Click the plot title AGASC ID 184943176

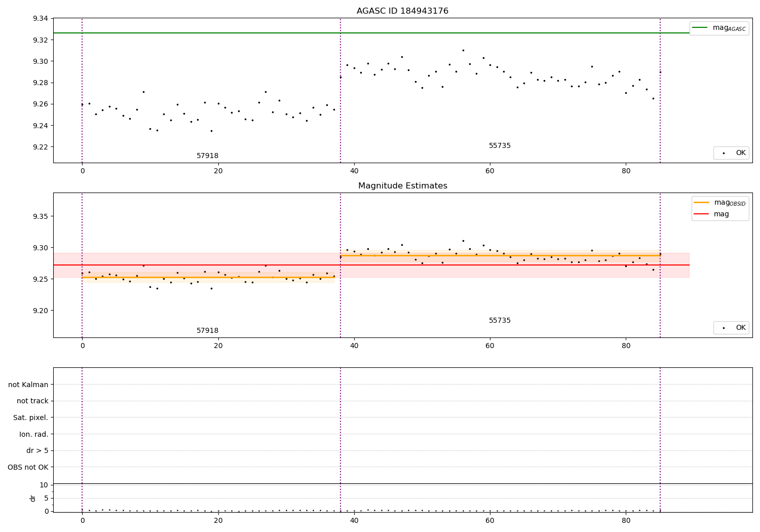click(x=402, y=11)
